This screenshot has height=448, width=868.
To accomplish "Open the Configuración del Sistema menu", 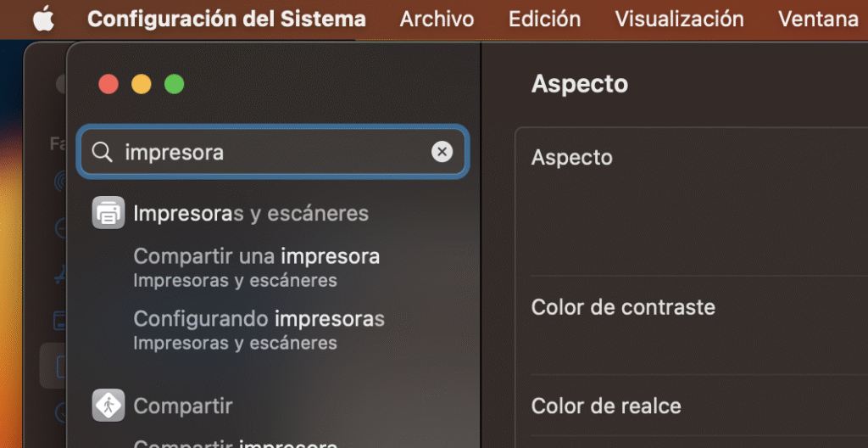I will pos(226,19).
